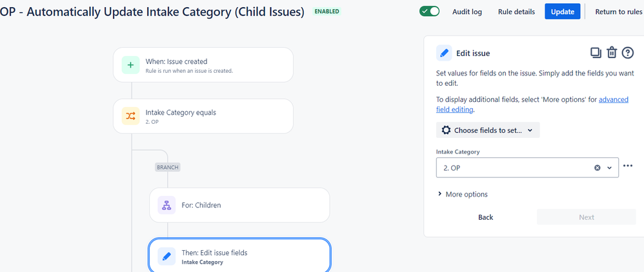Return to rules list
Image resolution: width=644 pixels, height=272 pixels.
pyautogui.click(x=618, y=12)
